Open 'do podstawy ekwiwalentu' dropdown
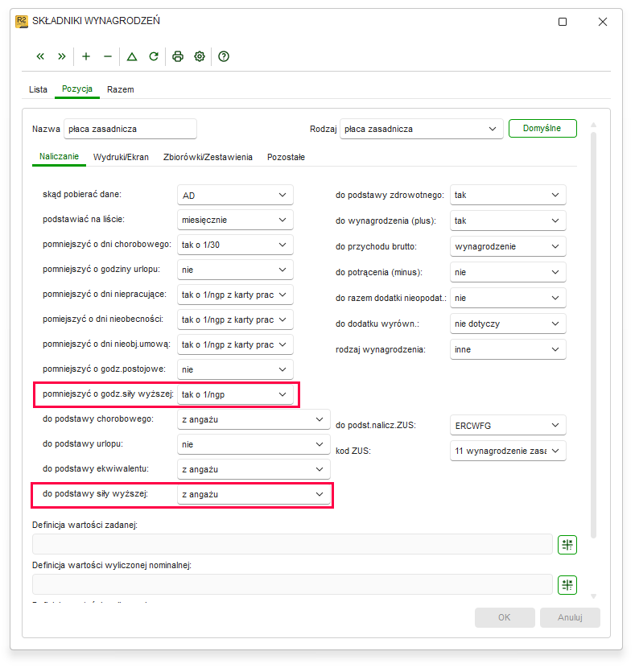635x672 pixels. pyautogui.click(x=254, y=469)
